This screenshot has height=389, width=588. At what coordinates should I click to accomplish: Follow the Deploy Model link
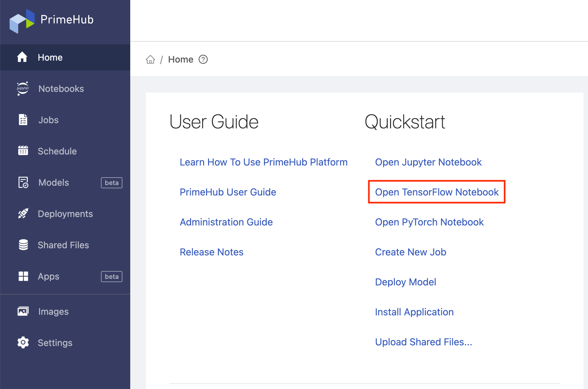pyautogui.click(x=405, y=282)
